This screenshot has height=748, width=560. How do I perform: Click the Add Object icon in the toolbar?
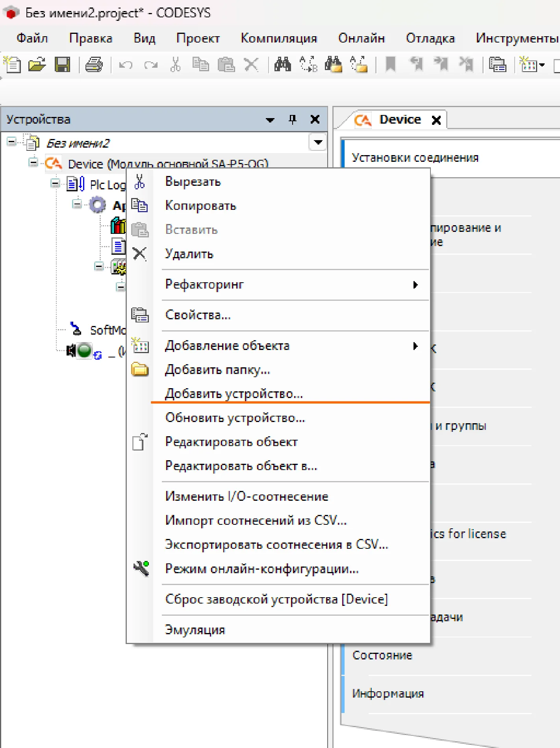[x=528, y=64]
